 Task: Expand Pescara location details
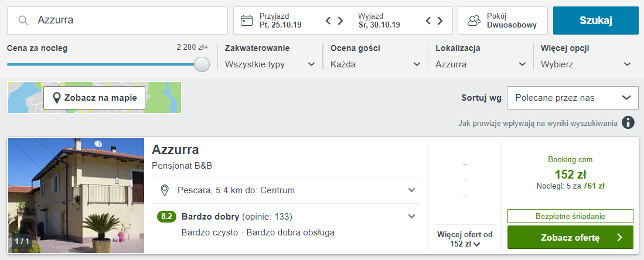(x=412, y=190)
